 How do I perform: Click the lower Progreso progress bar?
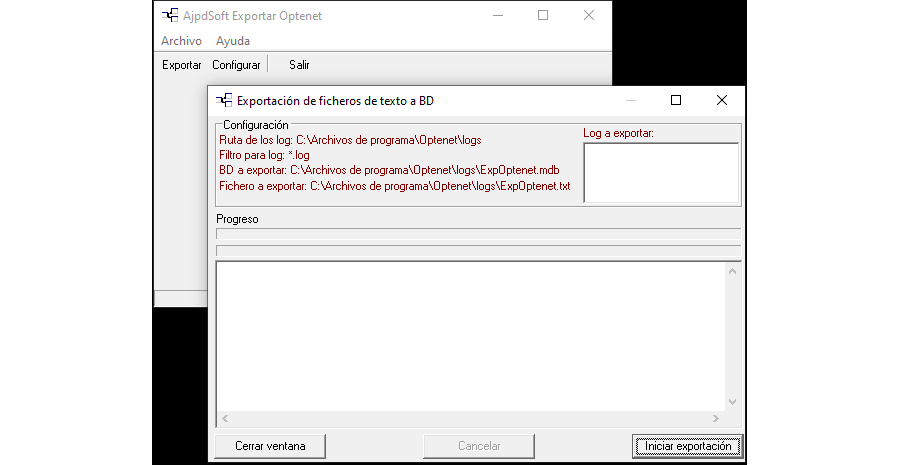(x=478, y=251)
